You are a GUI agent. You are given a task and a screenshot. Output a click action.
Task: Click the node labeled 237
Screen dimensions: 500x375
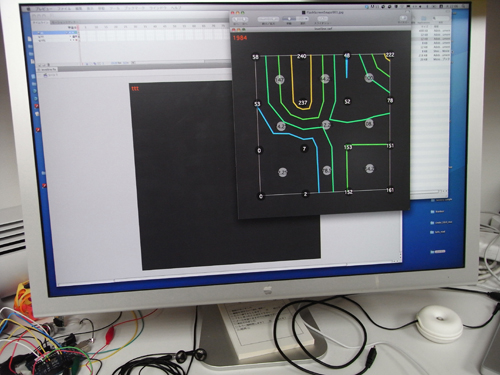click(303, 102)
